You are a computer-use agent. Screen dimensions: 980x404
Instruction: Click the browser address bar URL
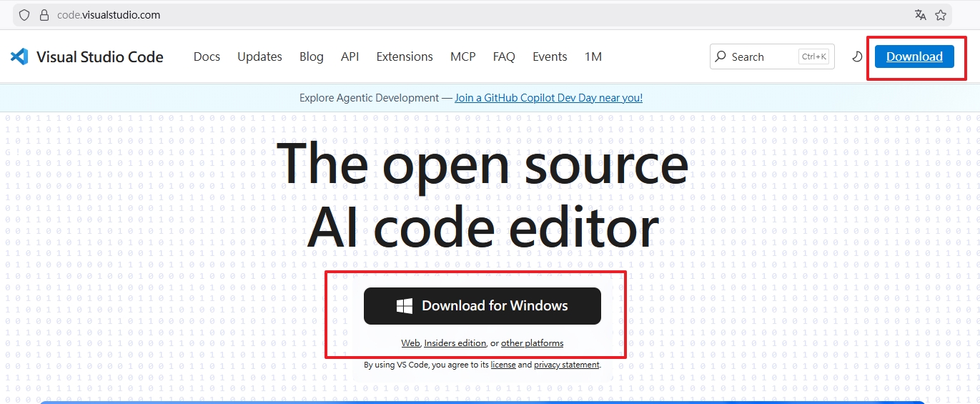point(109,14)
